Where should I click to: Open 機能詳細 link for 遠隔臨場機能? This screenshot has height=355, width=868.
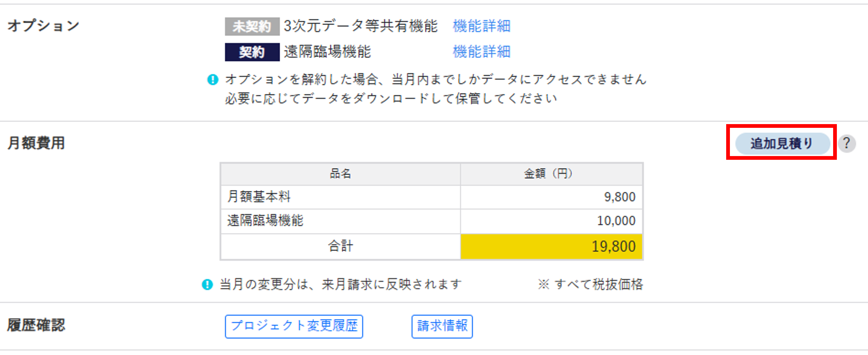point(482,52)
